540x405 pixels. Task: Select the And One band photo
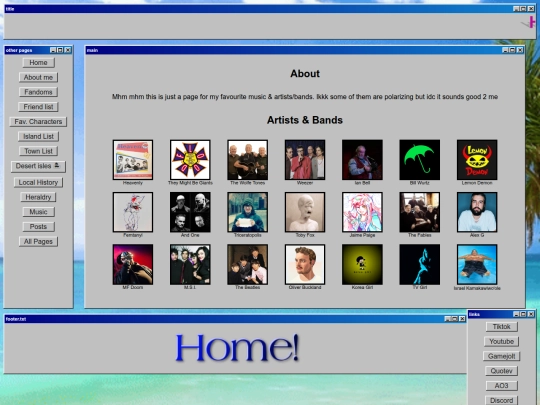point(190,212)
